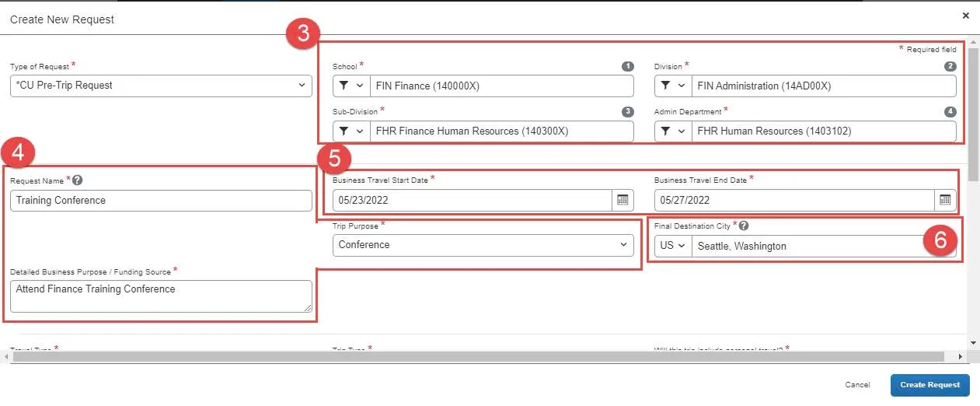Viewport: 980px width, 406px height.
Task: Click the Division field FIN Administration
Action: (824, 86)
